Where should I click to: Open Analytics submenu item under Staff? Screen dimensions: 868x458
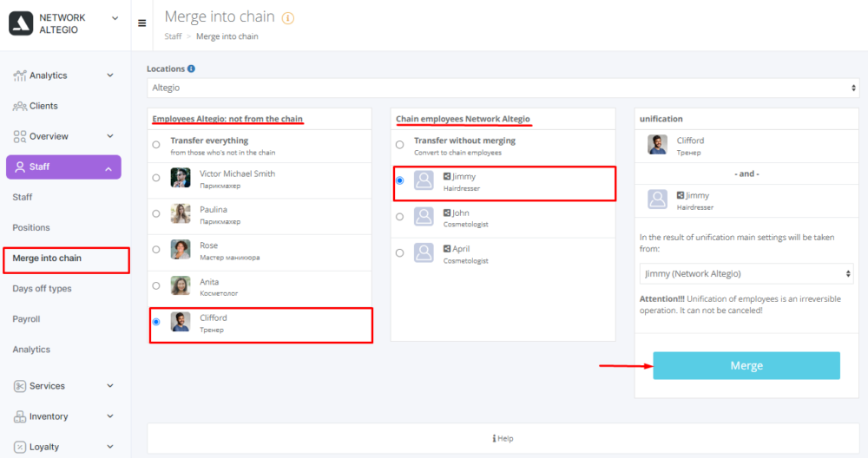click(x=31, y=350)
